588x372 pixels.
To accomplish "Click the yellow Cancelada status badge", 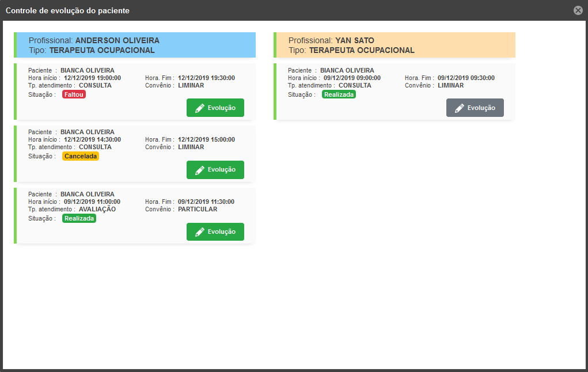I will [x=81, y=156].
